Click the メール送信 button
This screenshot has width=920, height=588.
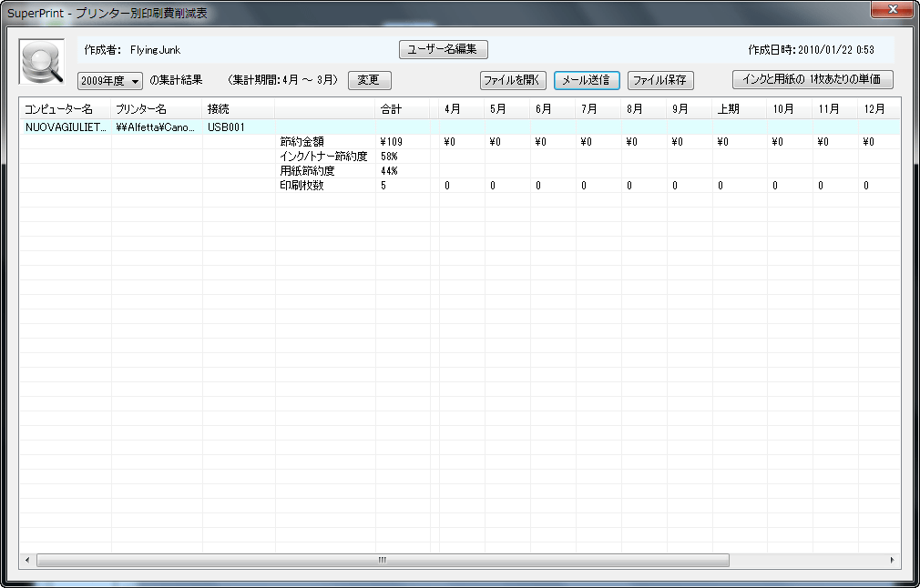(587, 80)
